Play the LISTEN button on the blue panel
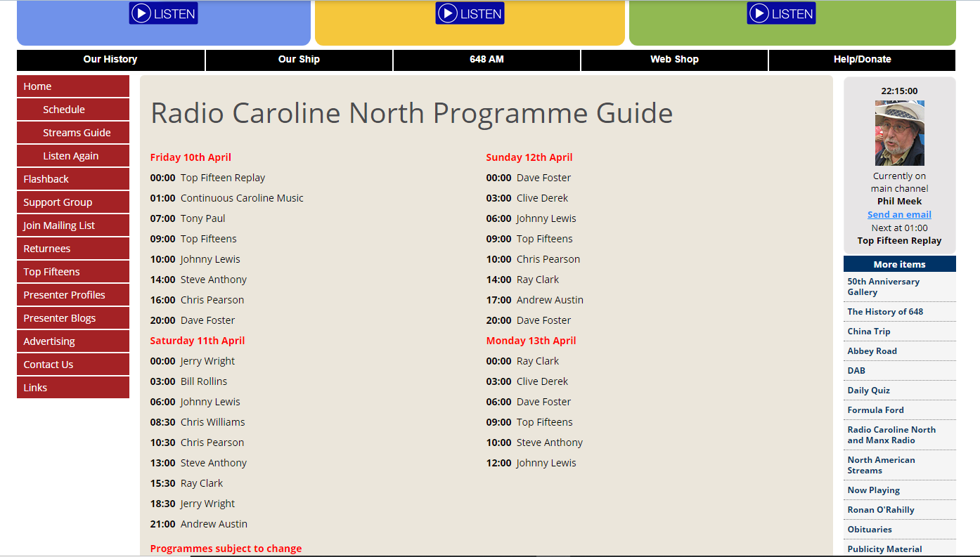This screenshot has width=980, height=557. [x=163, y=13]
